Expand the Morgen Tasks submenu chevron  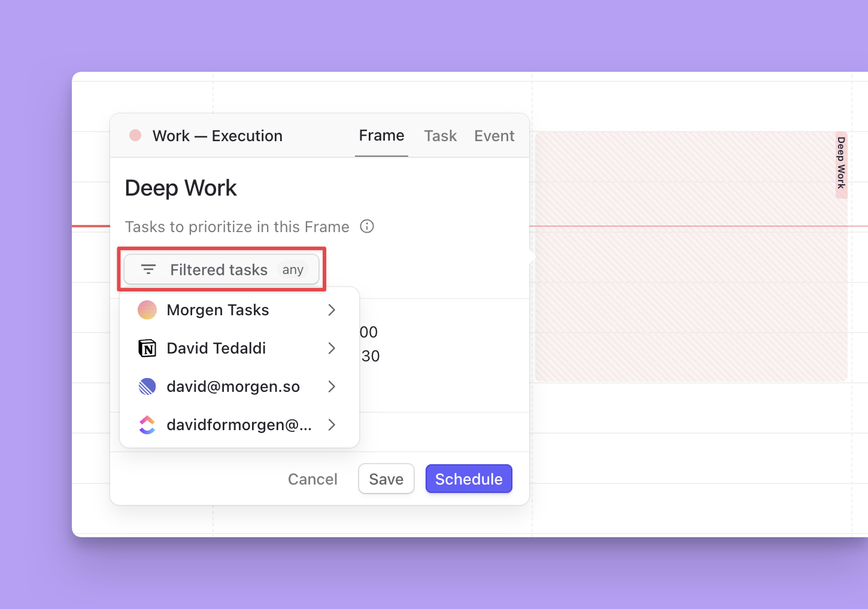332,310
